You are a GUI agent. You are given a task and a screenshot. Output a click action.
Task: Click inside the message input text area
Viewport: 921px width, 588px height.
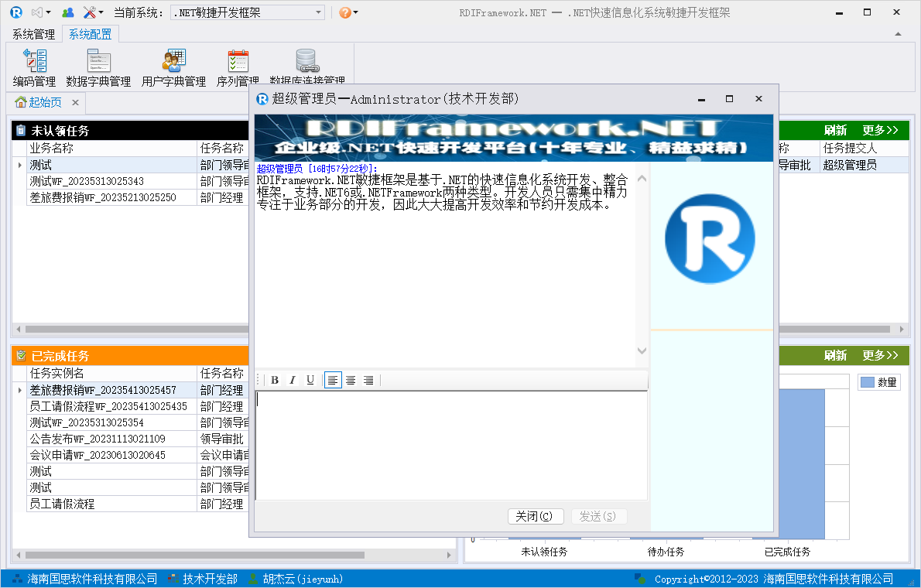[451, 445]
